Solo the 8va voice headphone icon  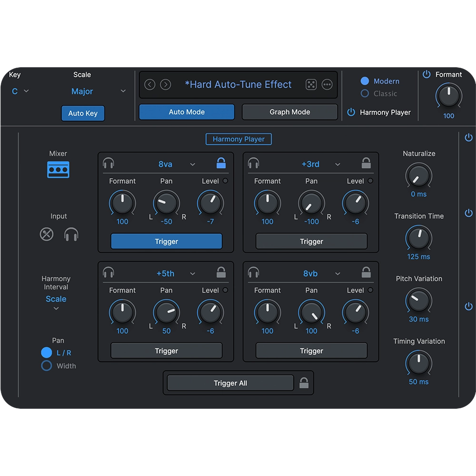108,163
